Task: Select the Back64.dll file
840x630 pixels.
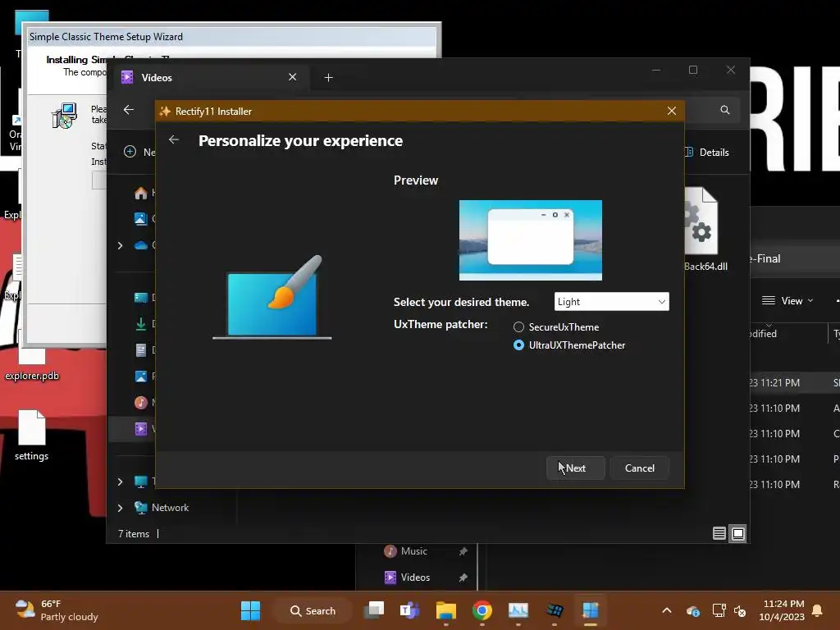Action: click(x=705, y=230)
